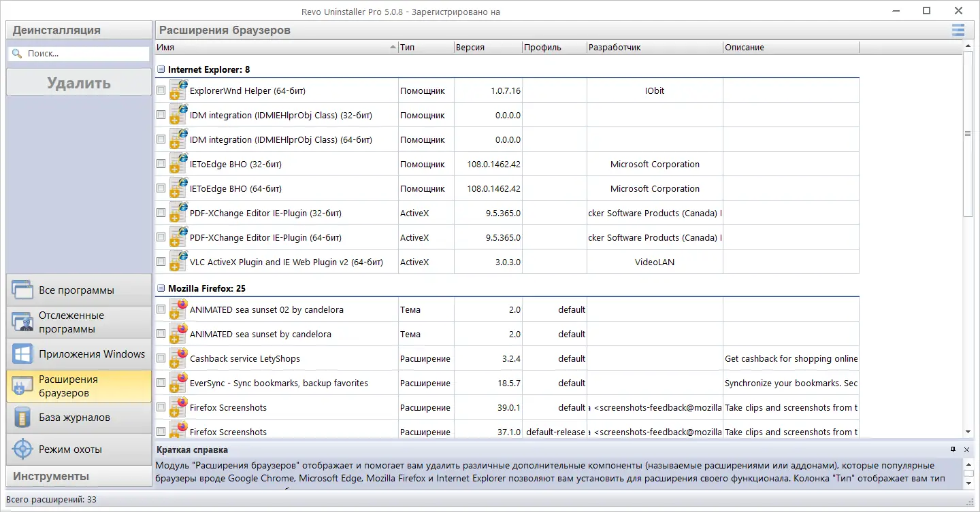
Task: Click the IObit developer cell
Action: (x=655, y=90)
